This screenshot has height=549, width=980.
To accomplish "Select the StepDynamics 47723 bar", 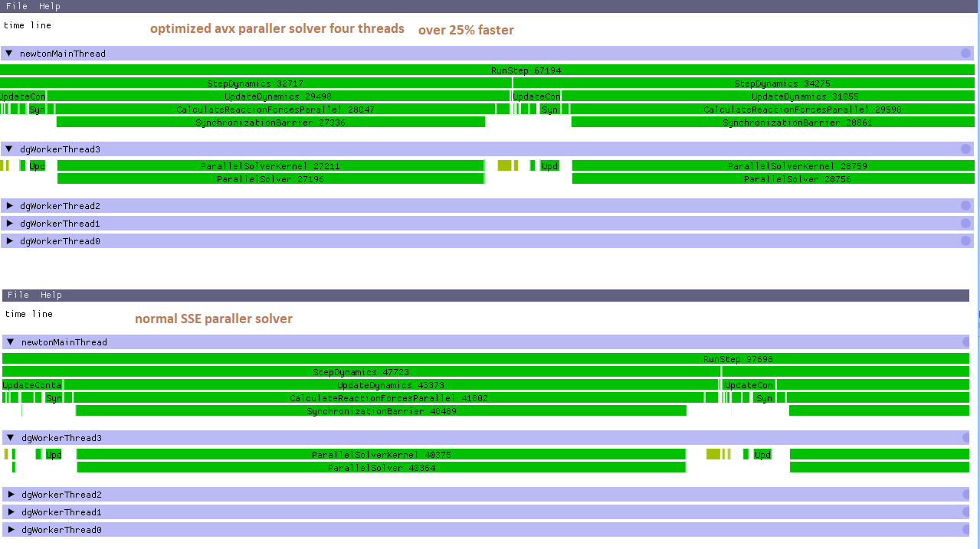I will coord(360,372).
